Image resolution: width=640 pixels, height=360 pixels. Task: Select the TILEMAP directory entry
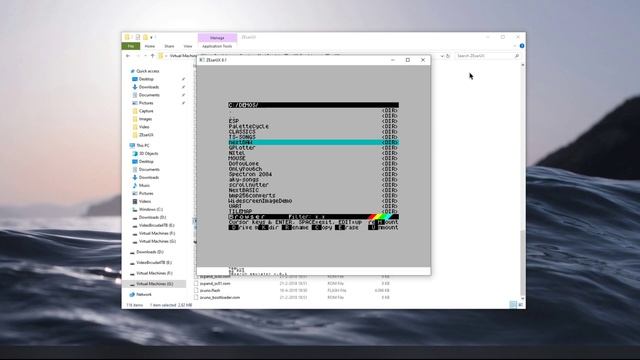click(313, 211)
